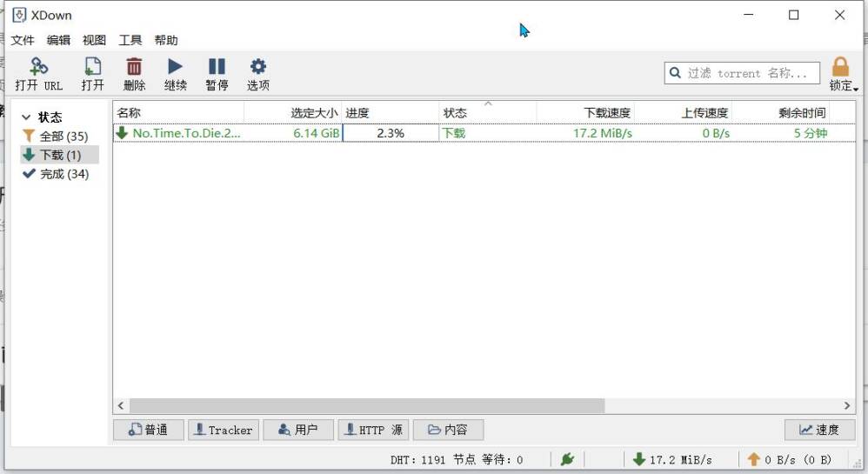This screenshot has height=474, width=868.
Task: Switch to the Tracker tab
Action: [x=224, y=430]
